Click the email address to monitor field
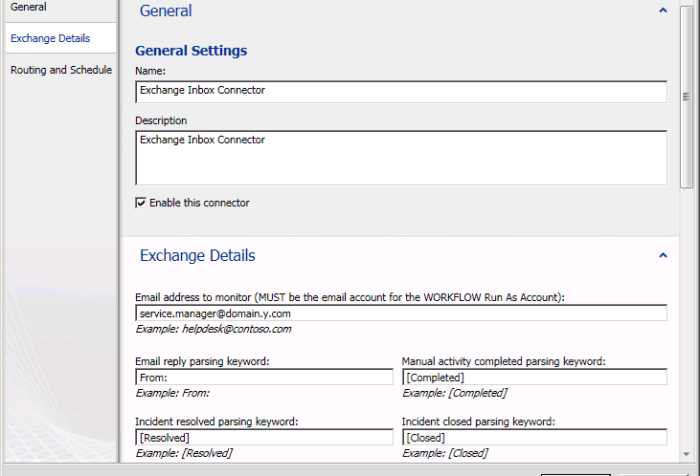The height and width of the screenshot is (476, 700). [x=400, y=313]
